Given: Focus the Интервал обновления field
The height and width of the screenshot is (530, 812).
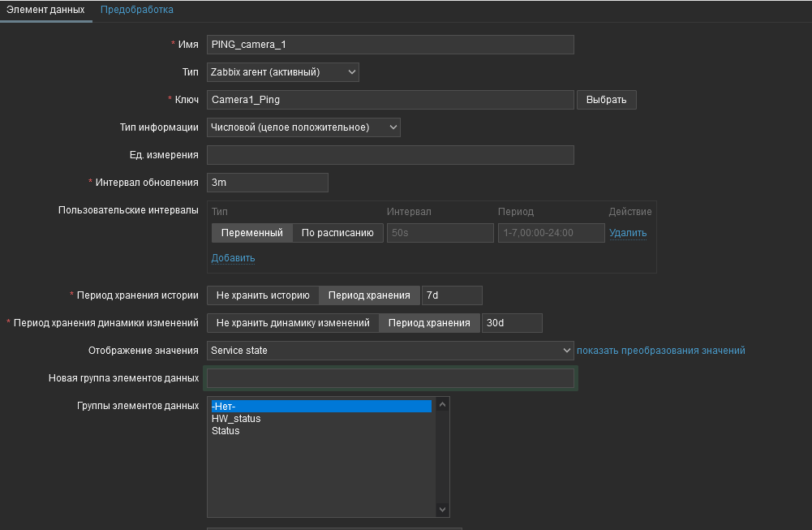Looking at the screenshot, I should pyautogui.click(x=267, y=183).
